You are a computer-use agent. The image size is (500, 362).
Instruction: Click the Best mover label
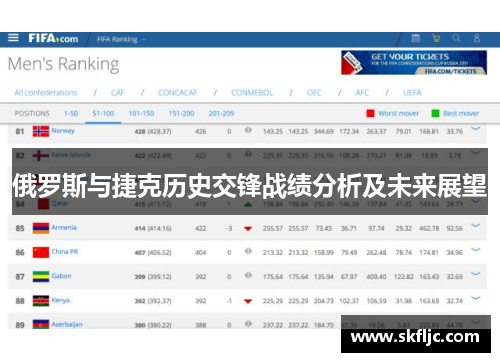461,113
